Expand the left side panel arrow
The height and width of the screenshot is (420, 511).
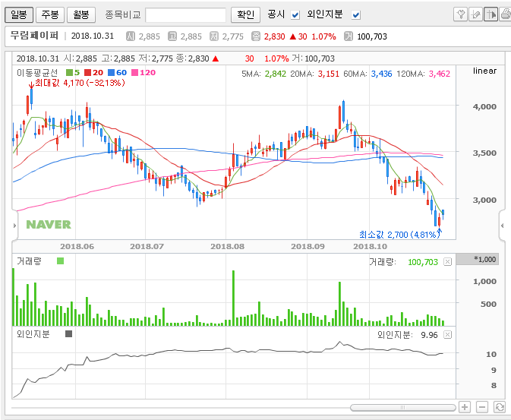point(14,226)
